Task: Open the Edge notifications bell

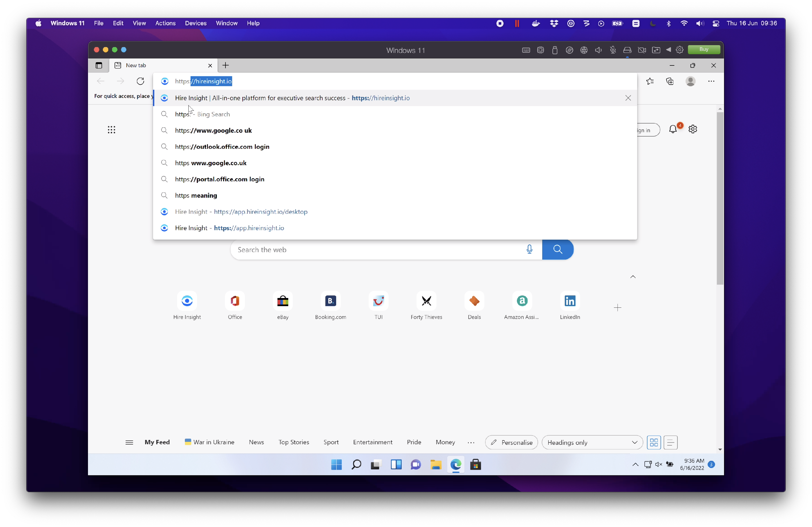Action: tap(673, 130)
